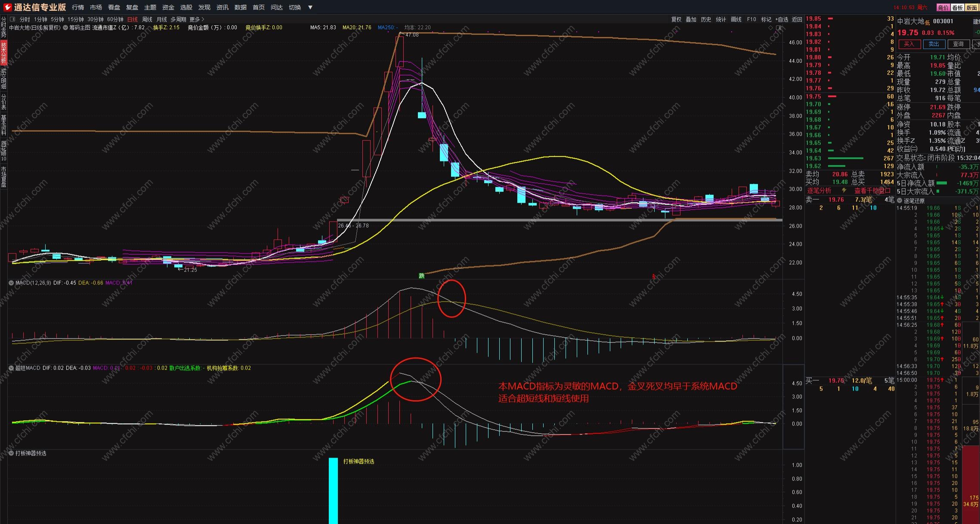Click the 通达信 red logo icon

[8, 7]
